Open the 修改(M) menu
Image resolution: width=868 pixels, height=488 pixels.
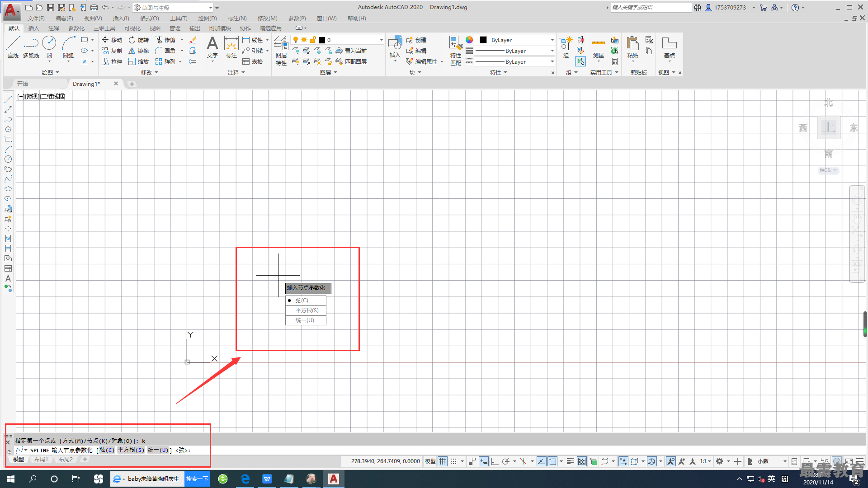267,18
